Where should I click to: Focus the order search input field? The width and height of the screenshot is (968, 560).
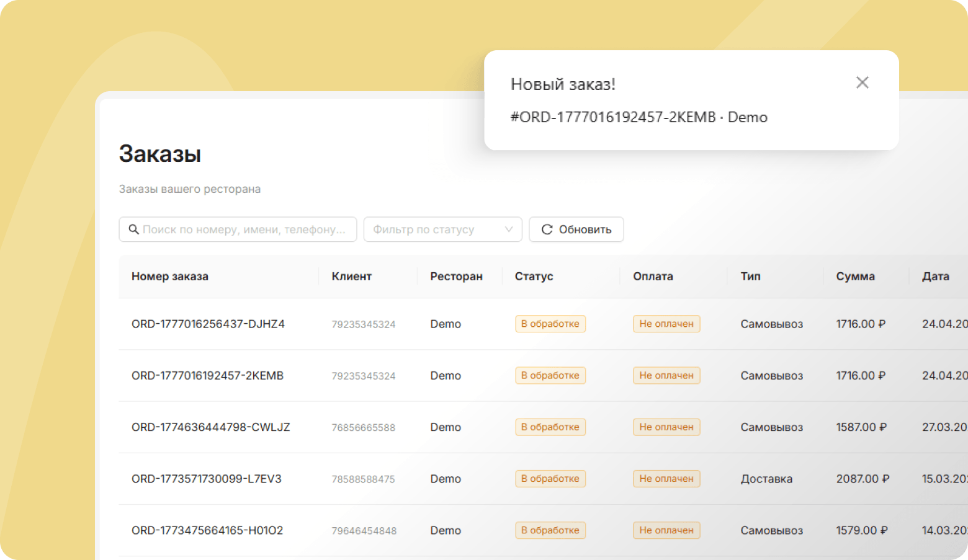tap(238, 229)
